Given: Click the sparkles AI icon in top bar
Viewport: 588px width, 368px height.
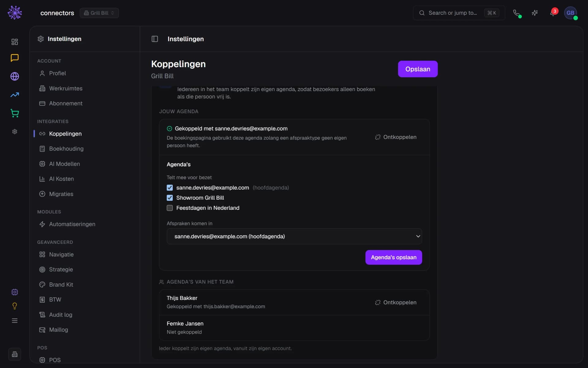Looking at the screenshot, I should (x=535, y=13).
